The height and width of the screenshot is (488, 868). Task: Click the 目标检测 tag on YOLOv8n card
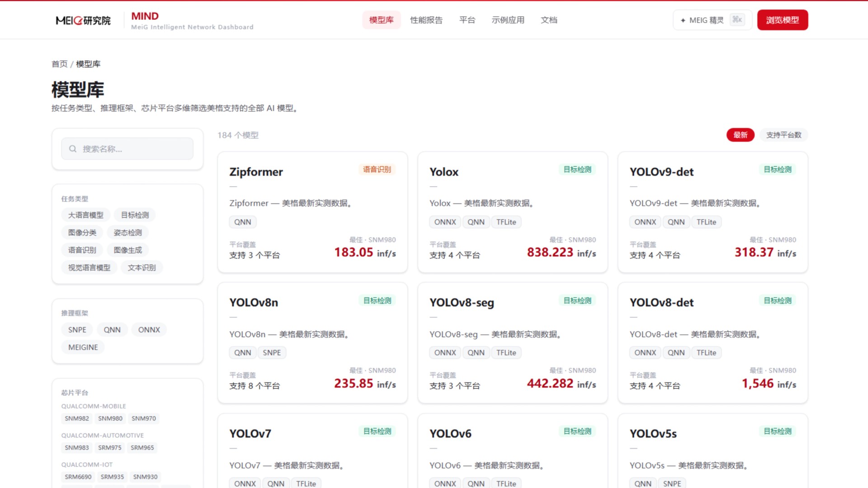coord(377,300)
